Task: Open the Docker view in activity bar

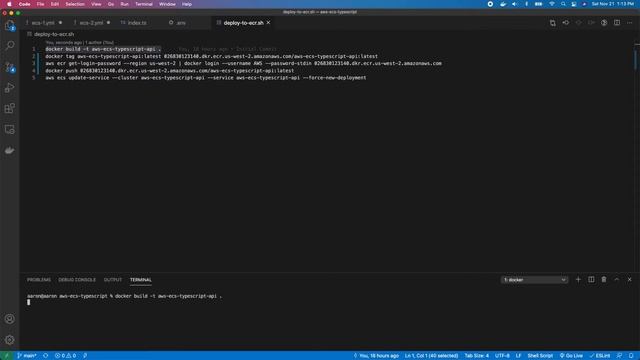Action: click(x=9, y=150)
